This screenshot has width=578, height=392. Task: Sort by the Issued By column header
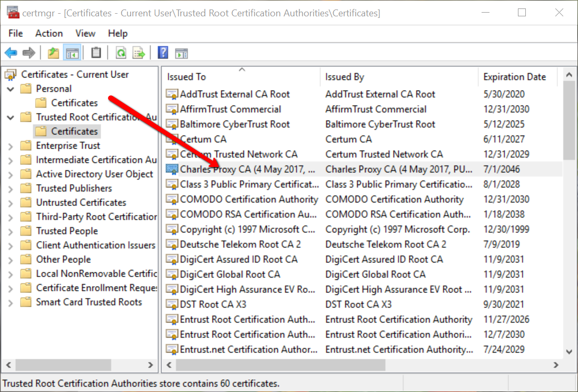(x=399, y=77)
